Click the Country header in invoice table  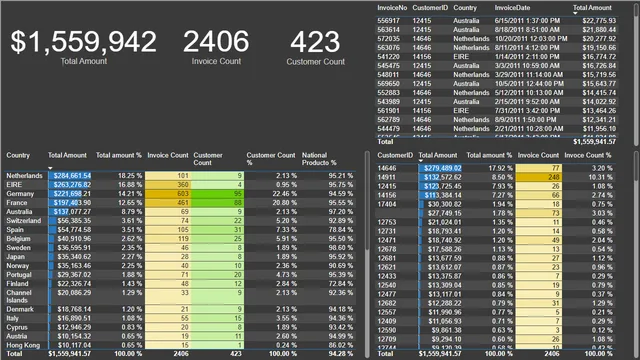point(465,8)
